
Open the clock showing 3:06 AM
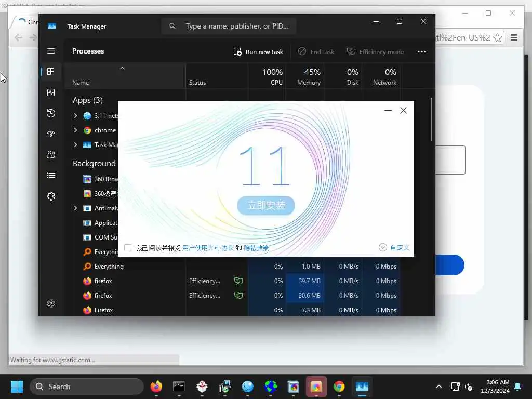point(495,387)
